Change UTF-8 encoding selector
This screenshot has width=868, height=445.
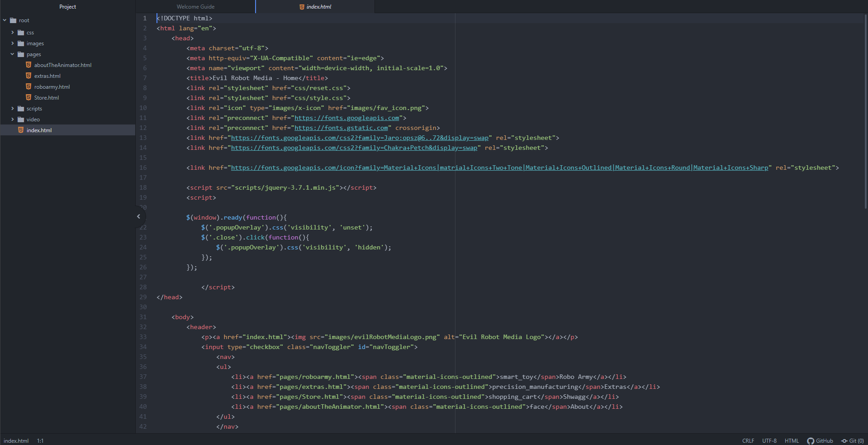pos(769,441)
